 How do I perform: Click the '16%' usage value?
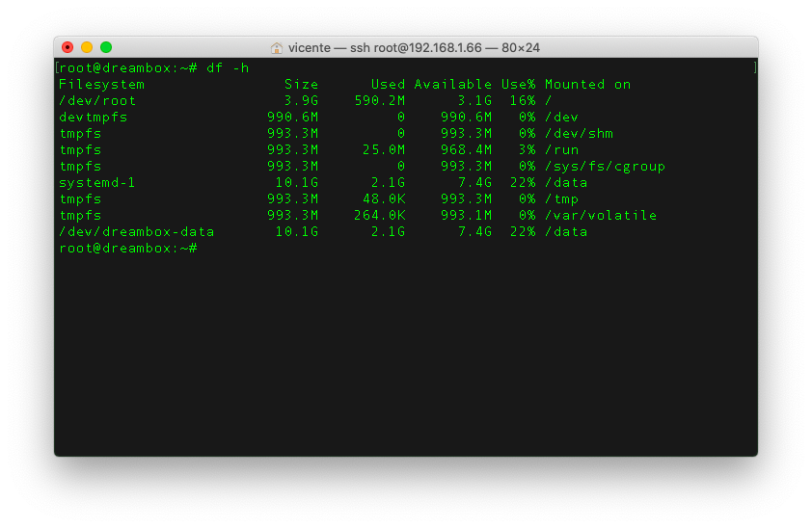click(523, 100)
